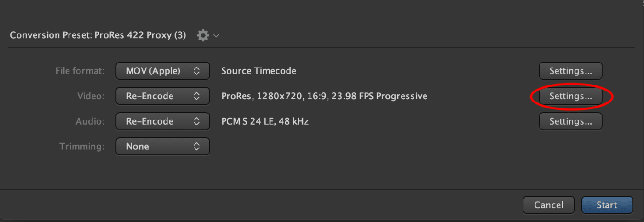644x222 pixels.
Task: Click the Video label
Action: 91,96
